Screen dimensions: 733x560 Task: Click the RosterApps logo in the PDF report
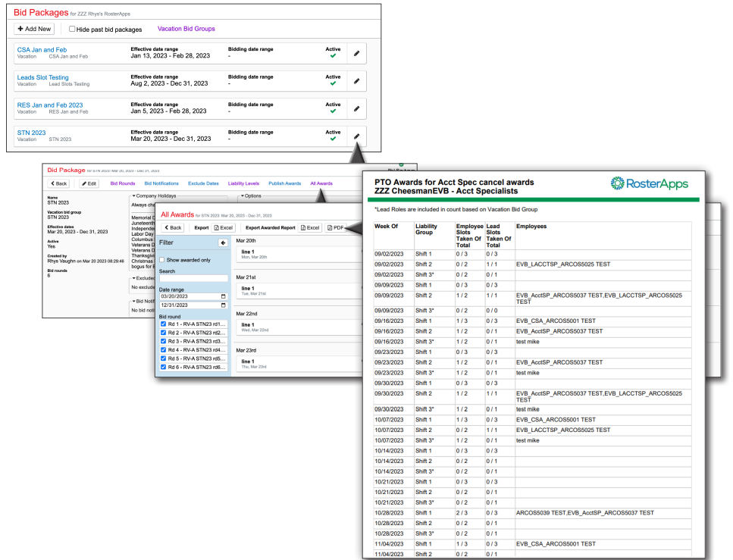650,183
